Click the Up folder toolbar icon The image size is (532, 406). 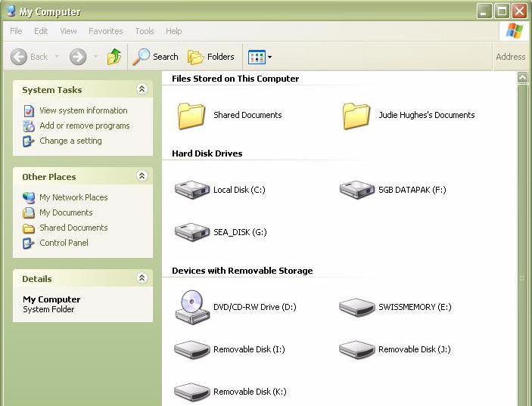[x=114, y=57]
